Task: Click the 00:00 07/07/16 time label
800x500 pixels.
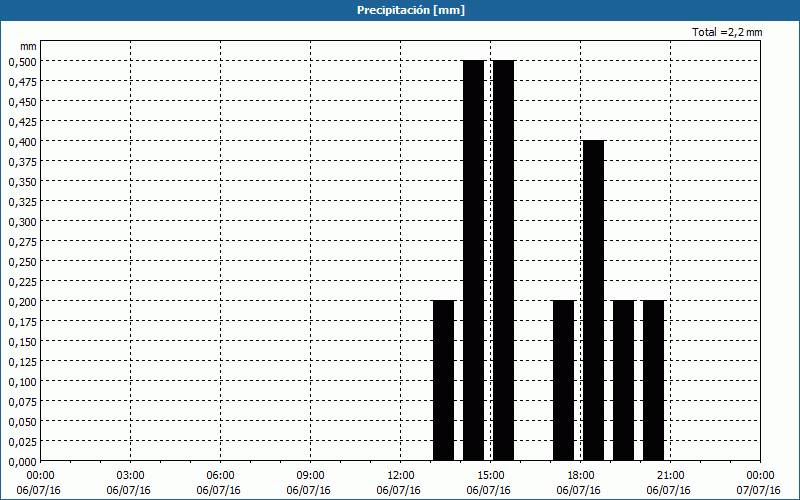Action: pyautogui.click(x=760, y=483)
